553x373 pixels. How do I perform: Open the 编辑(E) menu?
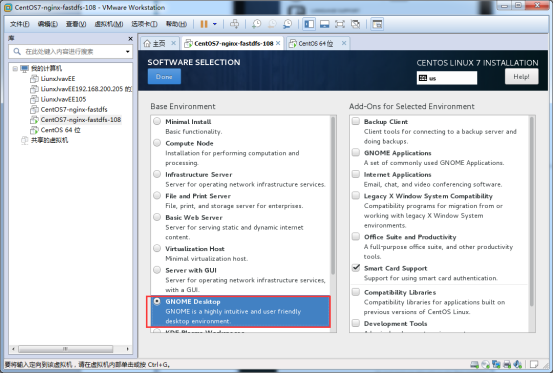pos(48,24)
